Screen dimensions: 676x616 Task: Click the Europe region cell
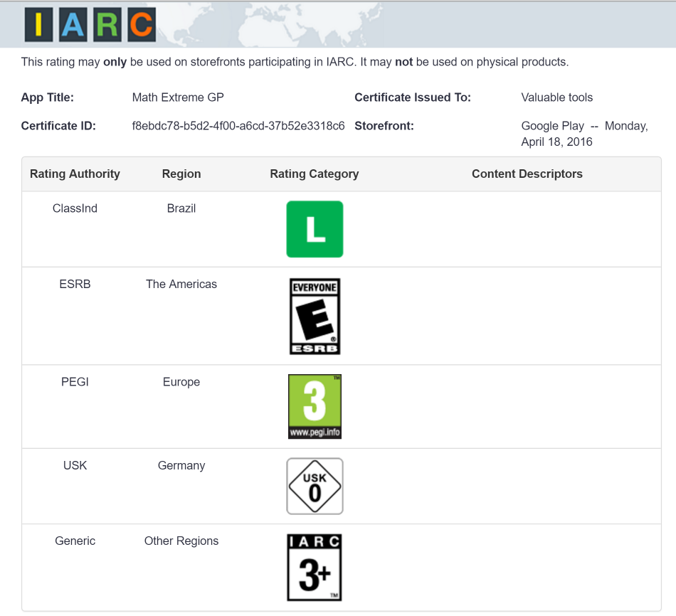coord(181,382)
